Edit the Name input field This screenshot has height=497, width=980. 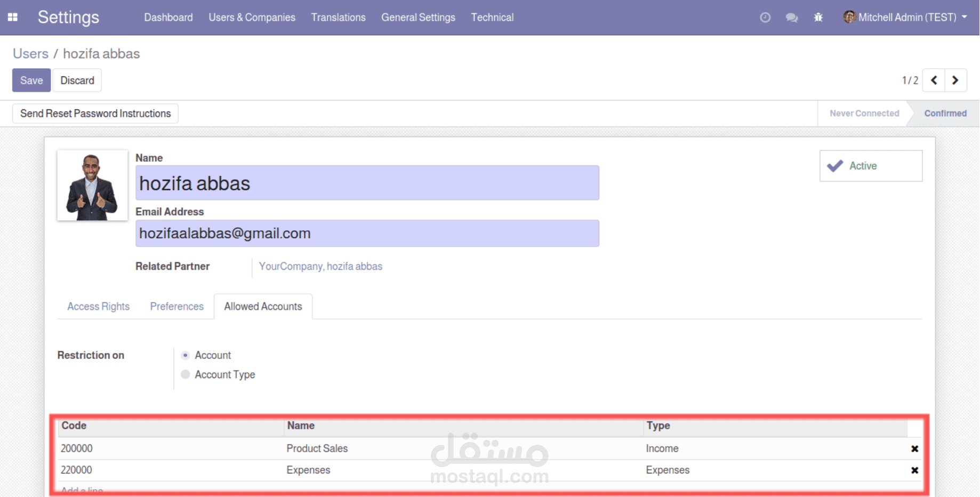point(367,183)
